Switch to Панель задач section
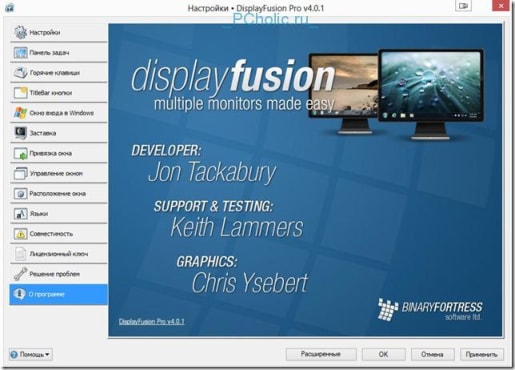 (49, 52)
